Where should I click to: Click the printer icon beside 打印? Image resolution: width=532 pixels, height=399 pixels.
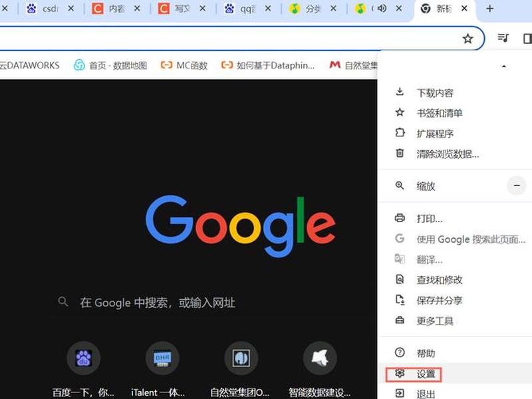(400, 218)
